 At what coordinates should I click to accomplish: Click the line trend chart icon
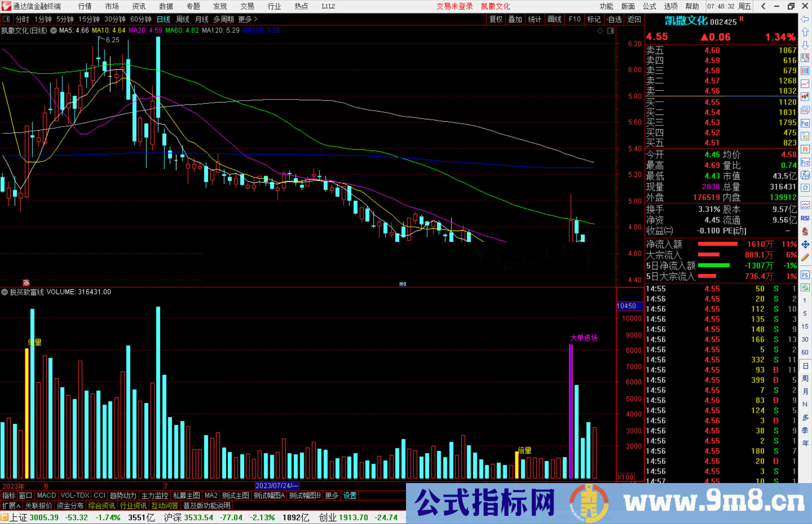point(805,84)
